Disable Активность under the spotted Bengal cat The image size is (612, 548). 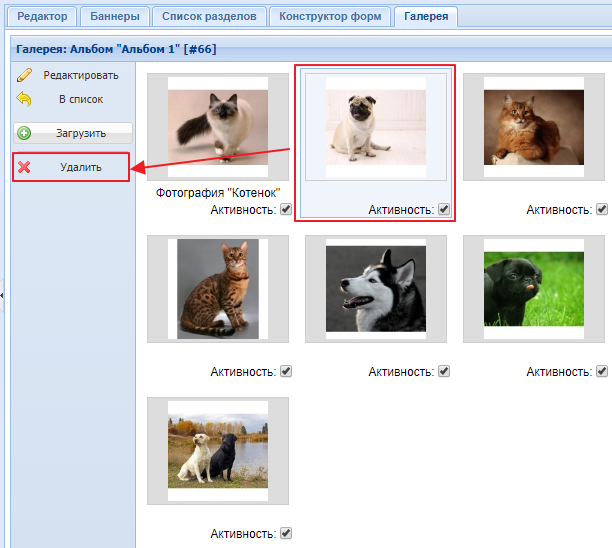point(286,371)
